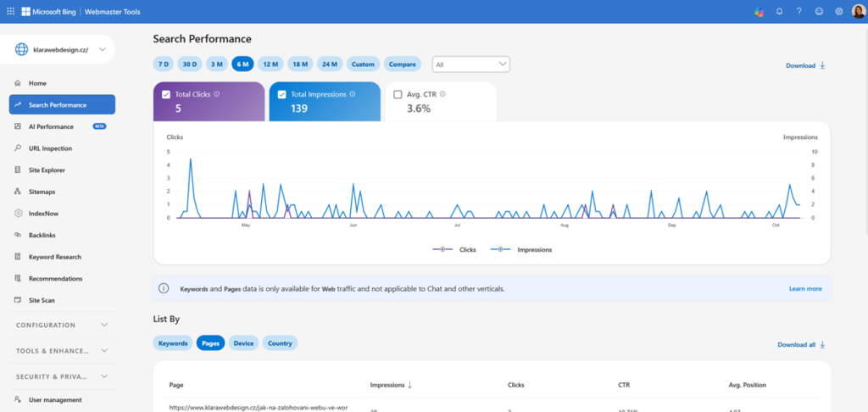
Task: Switch list to Country
Action: pyautogui.click(x=280, y=343)
